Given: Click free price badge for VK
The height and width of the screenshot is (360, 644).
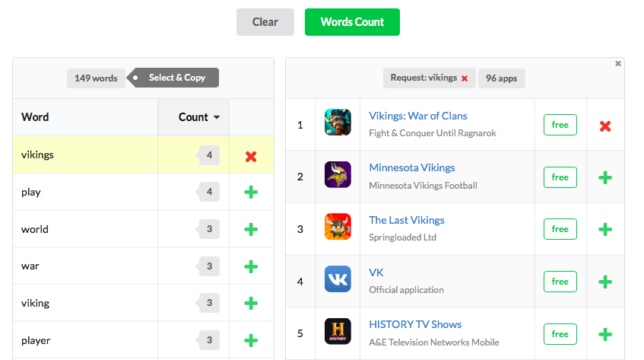Looking at the screenshot, I should [x=560, y=282].
